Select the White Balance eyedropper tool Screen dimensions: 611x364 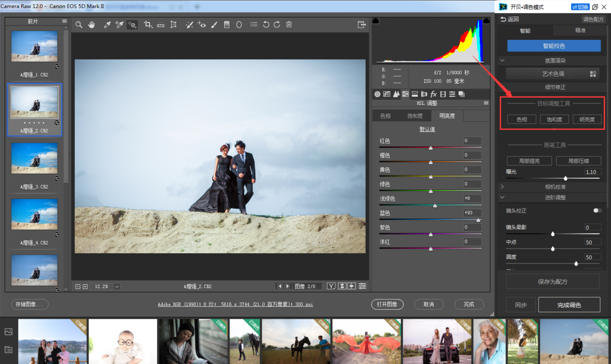(x=107, y=25)
